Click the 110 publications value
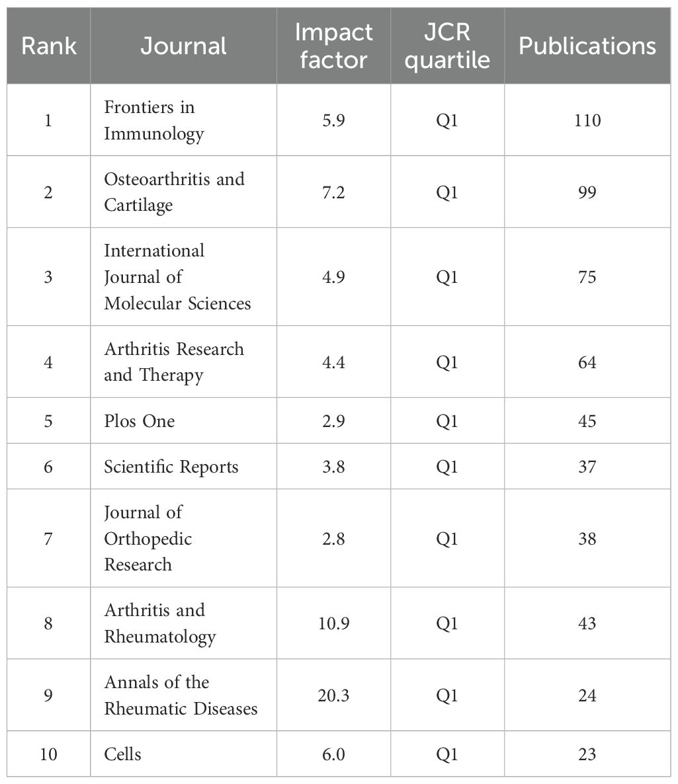This screenshot has height=784, width=678. (x=587, y=120)
